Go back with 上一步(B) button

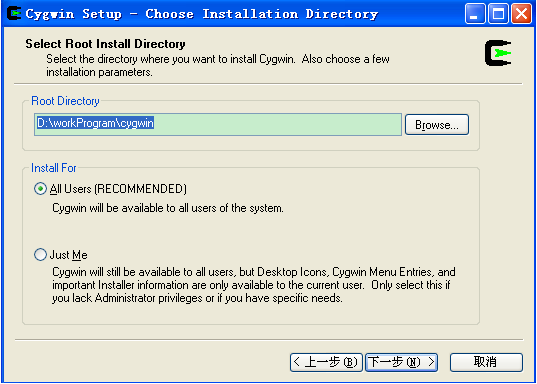(x=326, y=362)
